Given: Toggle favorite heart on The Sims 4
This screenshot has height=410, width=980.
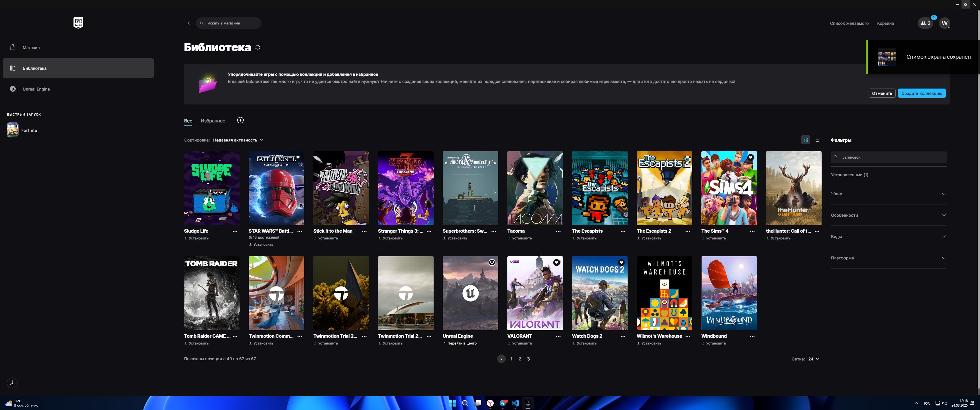Looking at the screenshot, I should [751, 157].
